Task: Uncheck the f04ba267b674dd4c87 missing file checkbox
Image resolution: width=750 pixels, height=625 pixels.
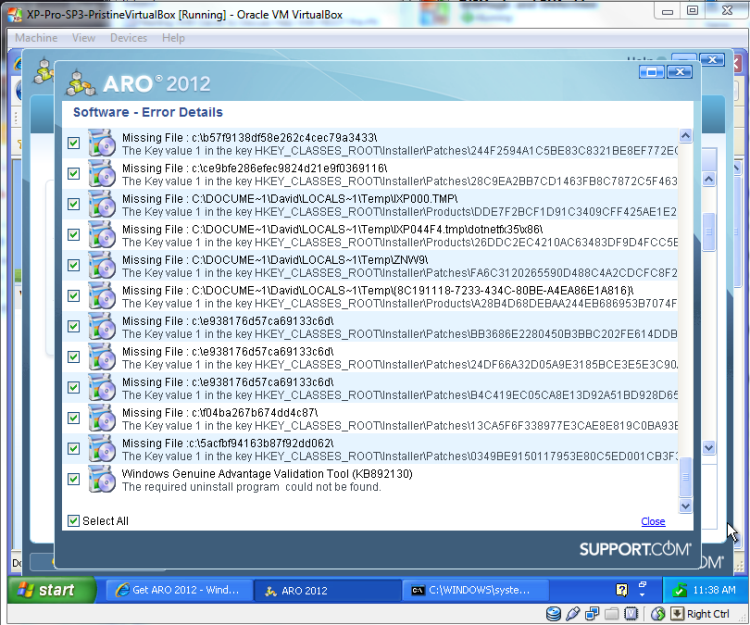Action: click(x=74, y=418)
